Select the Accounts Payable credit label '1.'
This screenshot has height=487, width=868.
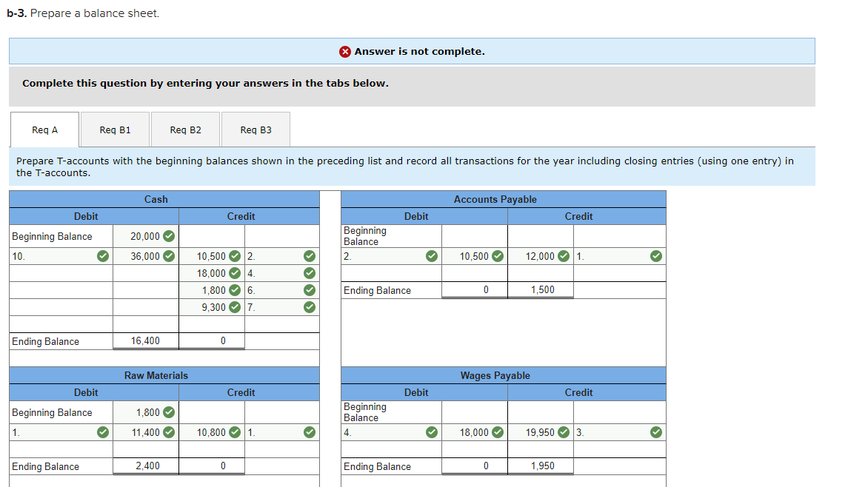619,256
